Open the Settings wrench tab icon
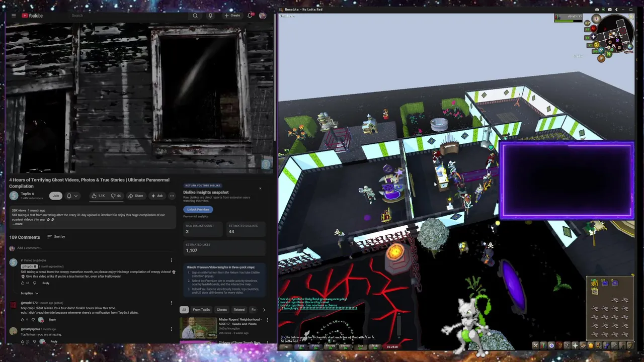This screenshot has height=362, width=644. point(615,345)
